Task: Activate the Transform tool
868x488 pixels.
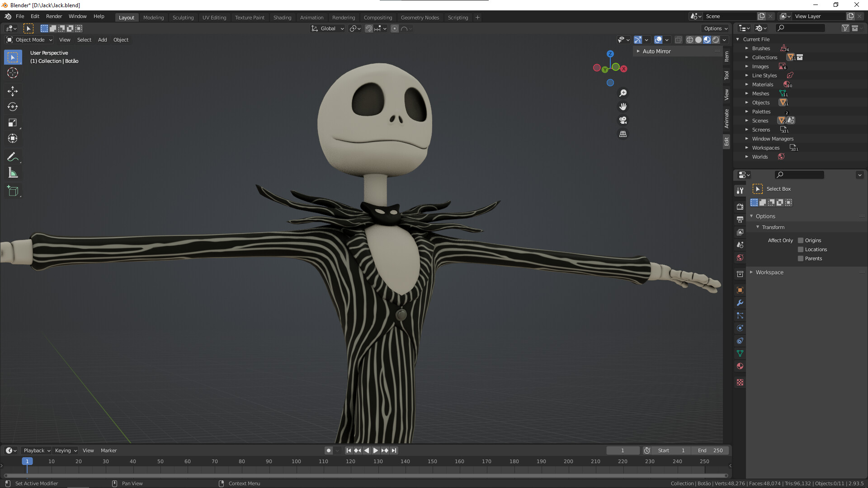Action: pos(13,139)
